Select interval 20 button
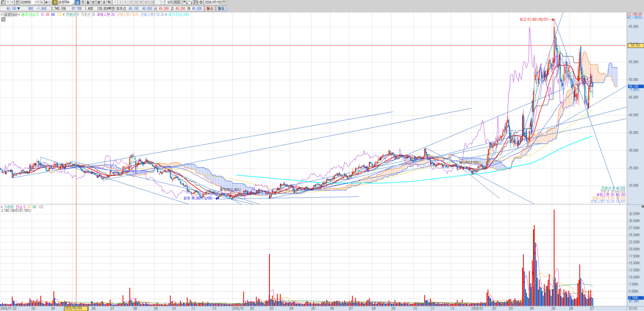 click(x=136, y=2)
